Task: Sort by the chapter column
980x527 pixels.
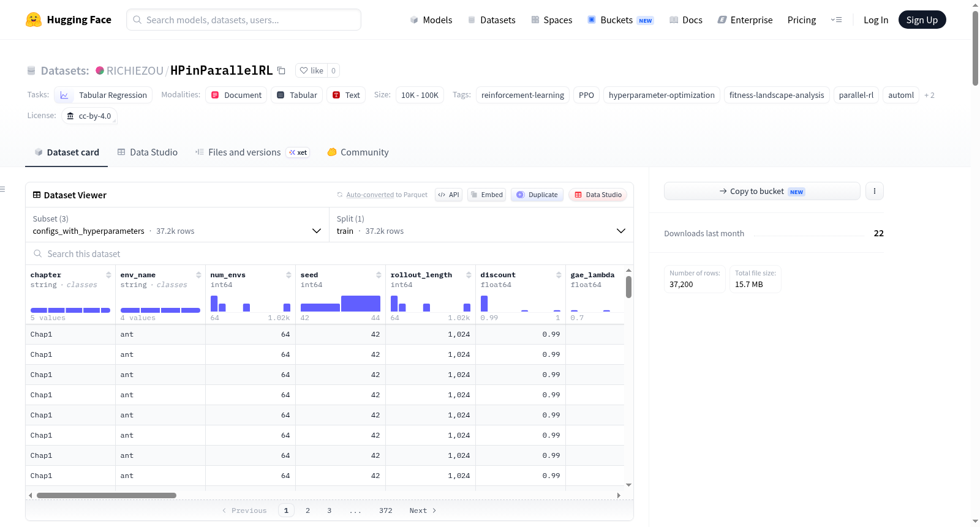Action: click(x=108, y=275)
